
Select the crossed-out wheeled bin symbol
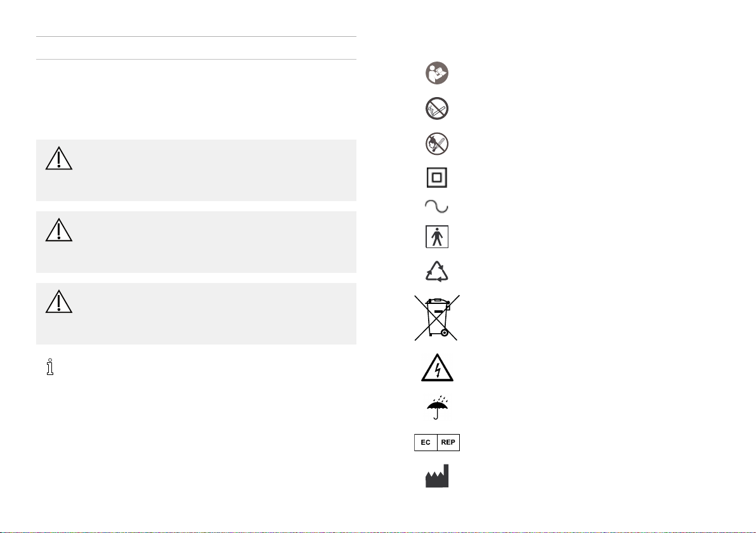[437, 318]
